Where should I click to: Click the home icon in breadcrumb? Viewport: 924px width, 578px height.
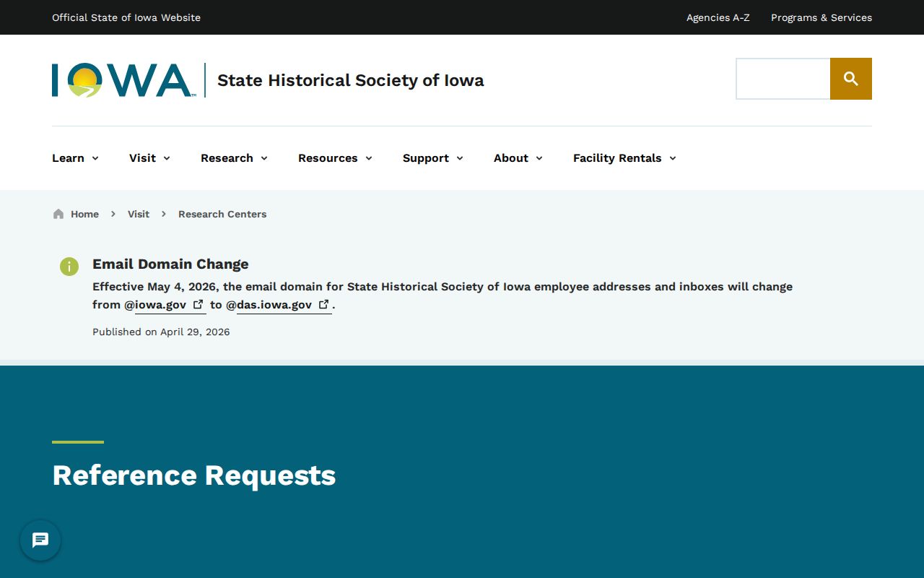click(58, 214)
